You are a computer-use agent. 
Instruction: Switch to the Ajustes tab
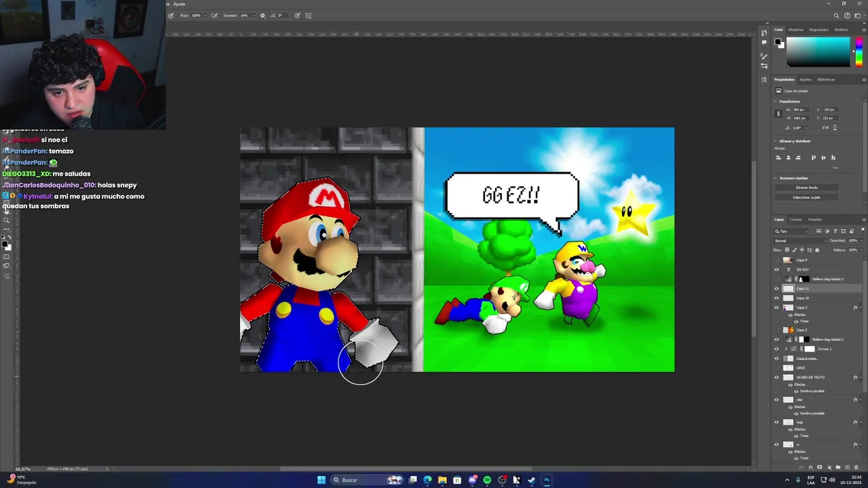(x=805, y=80)
